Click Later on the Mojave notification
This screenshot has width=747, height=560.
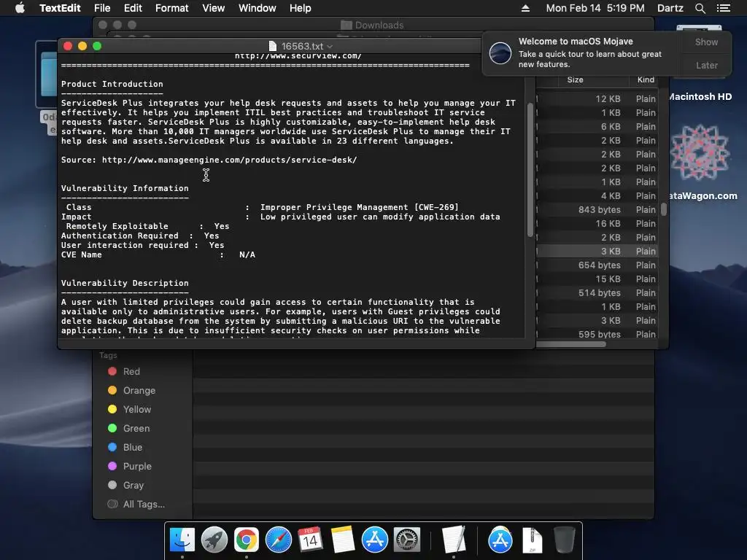click(706, 65)
